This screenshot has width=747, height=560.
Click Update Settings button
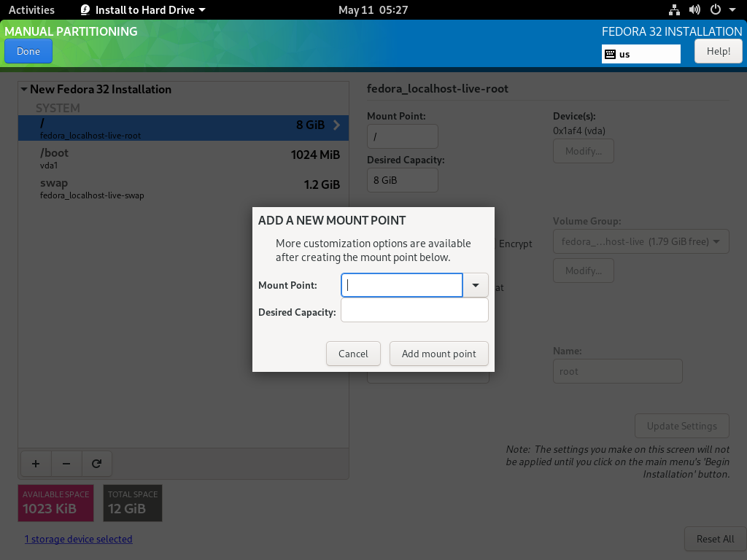[682, 426]
